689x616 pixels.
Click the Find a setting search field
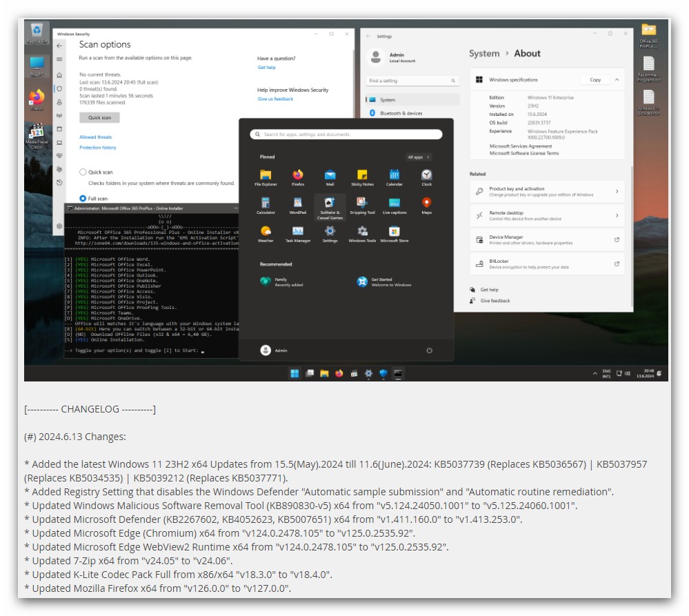click(412, 81)
